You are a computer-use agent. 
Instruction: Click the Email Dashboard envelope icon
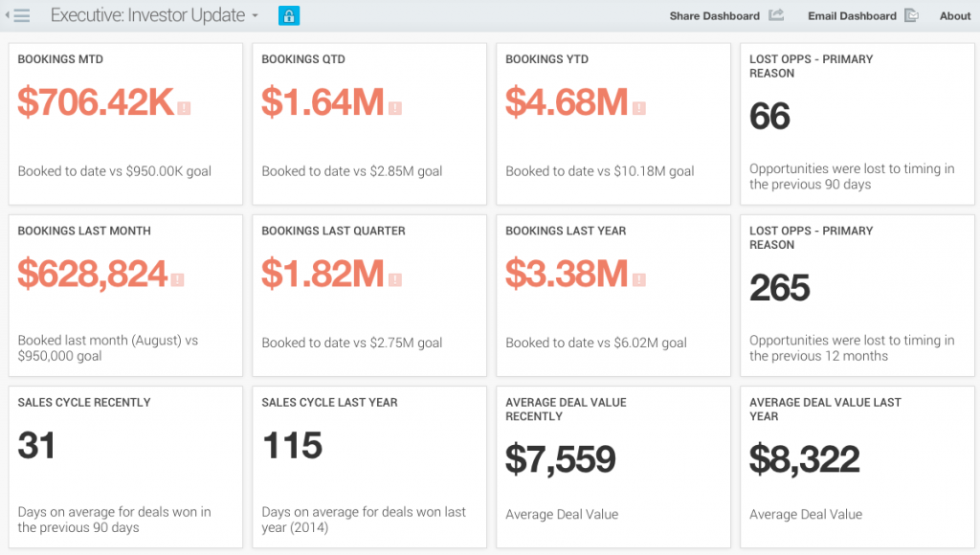coord(911,15)
